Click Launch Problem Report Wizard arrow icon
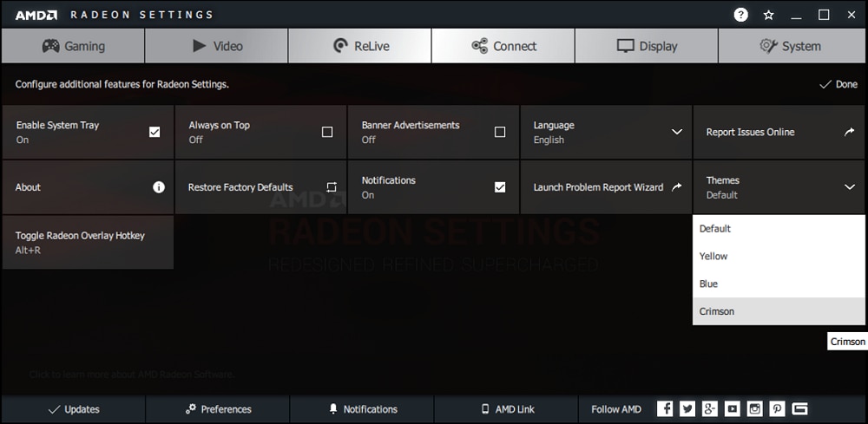 (x=676, y=187)
